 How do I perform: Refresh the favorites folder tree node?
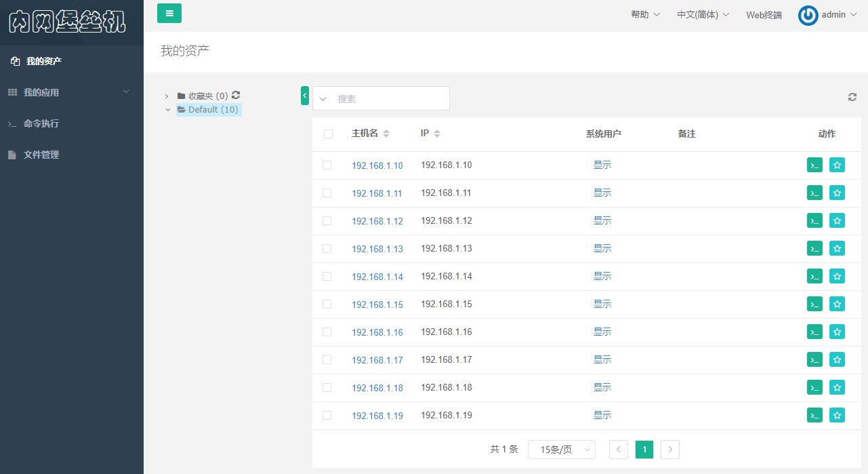[236, 96]
